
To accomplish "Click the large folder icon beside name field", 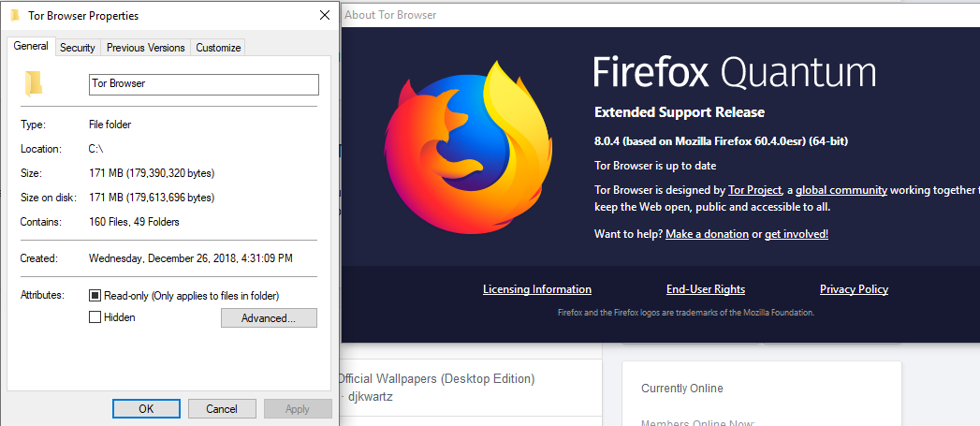I will 33,84.
